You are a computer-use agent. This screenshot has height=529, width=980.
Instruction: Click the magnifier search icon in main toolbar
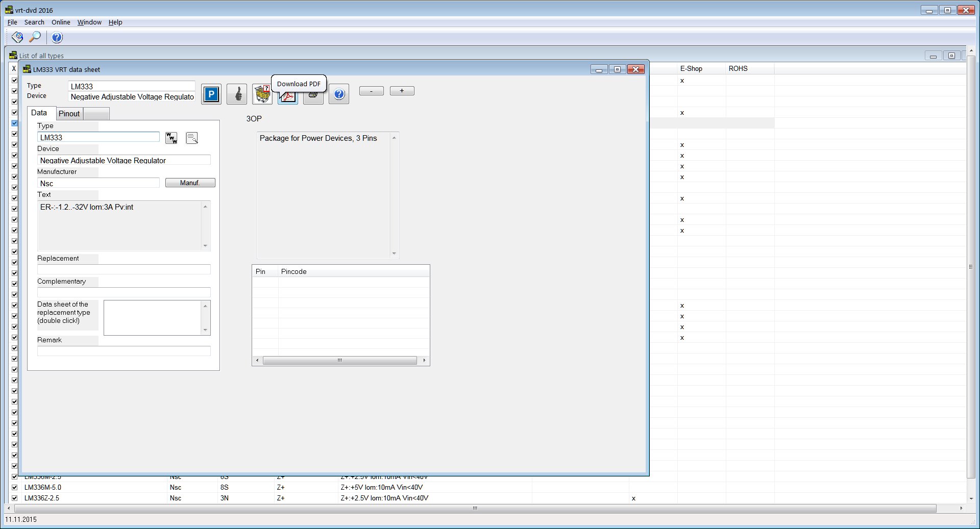coord(35,37)
